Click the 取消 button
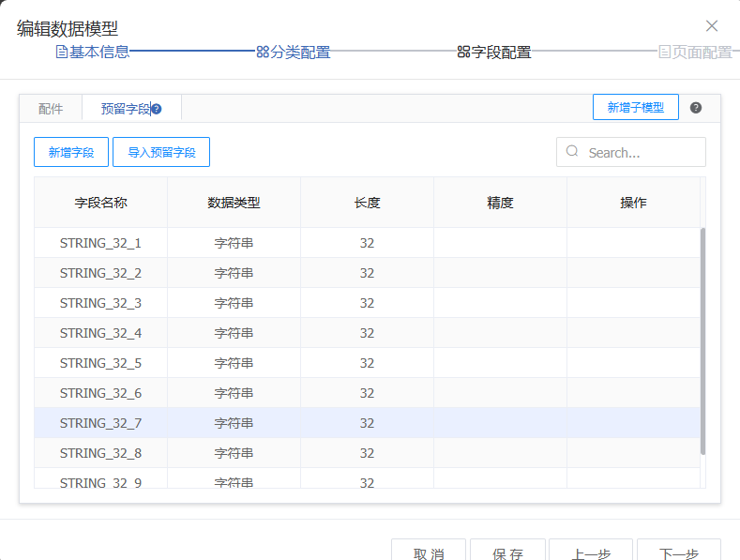 (429, 552)
